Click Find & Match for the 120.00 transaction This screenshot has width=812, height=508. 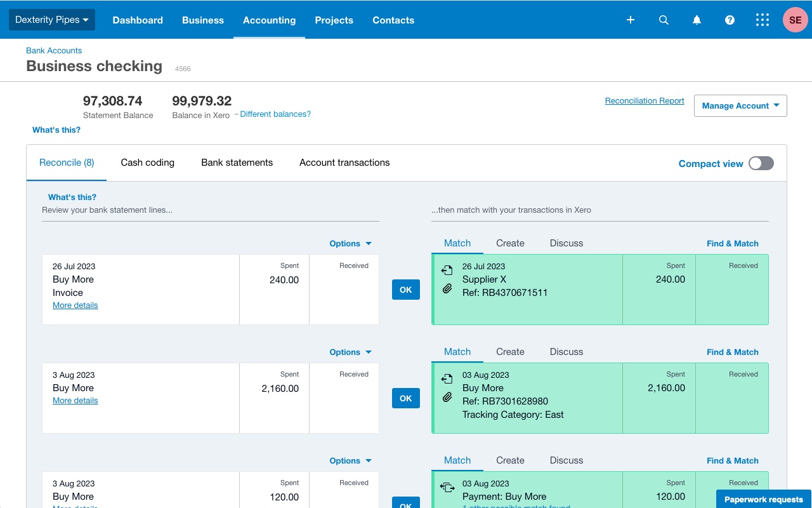[x=733, y=460]
